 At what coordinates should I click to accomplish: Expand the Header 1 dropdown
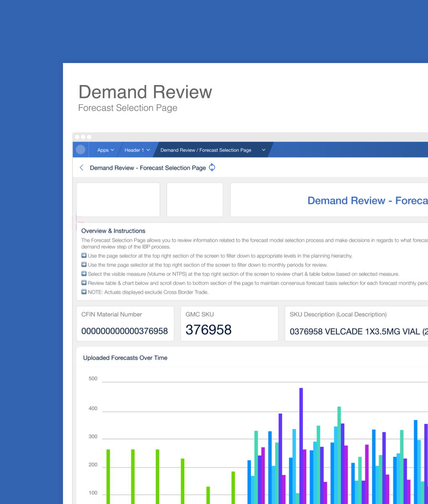[137, 150]
